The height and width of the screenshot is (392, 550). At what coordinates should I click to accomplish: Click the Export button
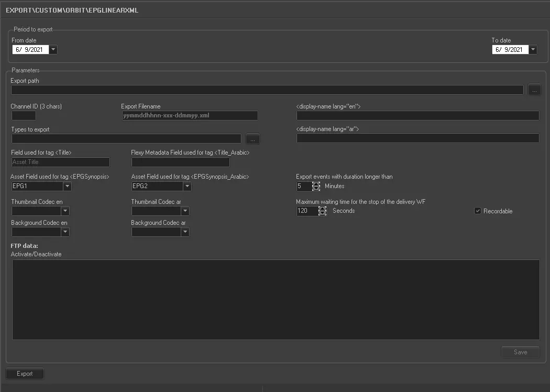coord(25,374)
